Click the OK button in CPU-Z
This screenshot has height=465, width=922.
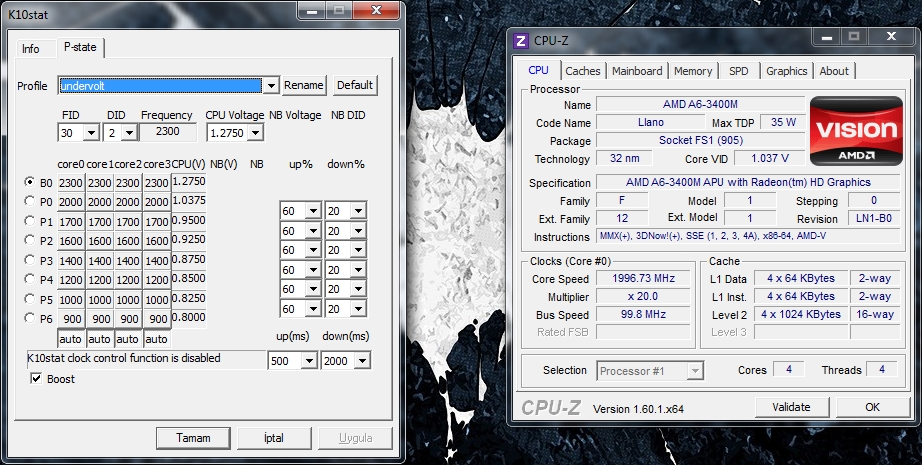(x=873, y=407)
